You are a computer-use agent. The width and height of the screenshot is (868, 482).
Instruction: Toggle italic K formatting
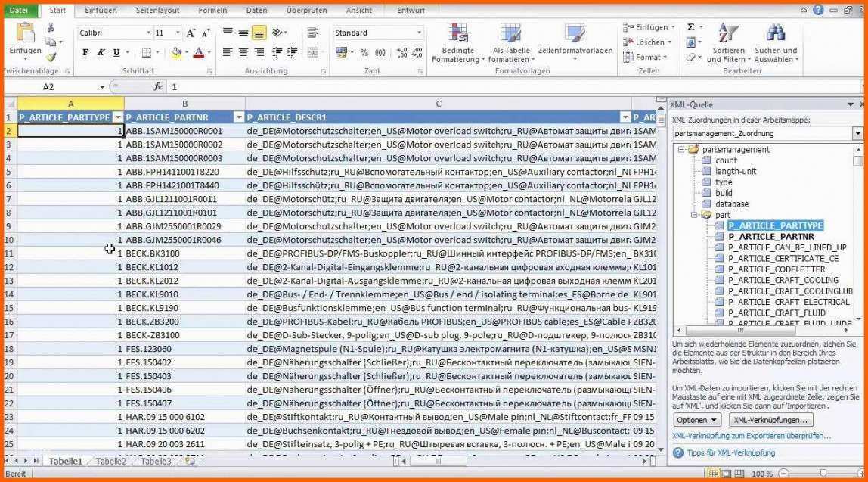pyautogui.click(x=101, y=53)
